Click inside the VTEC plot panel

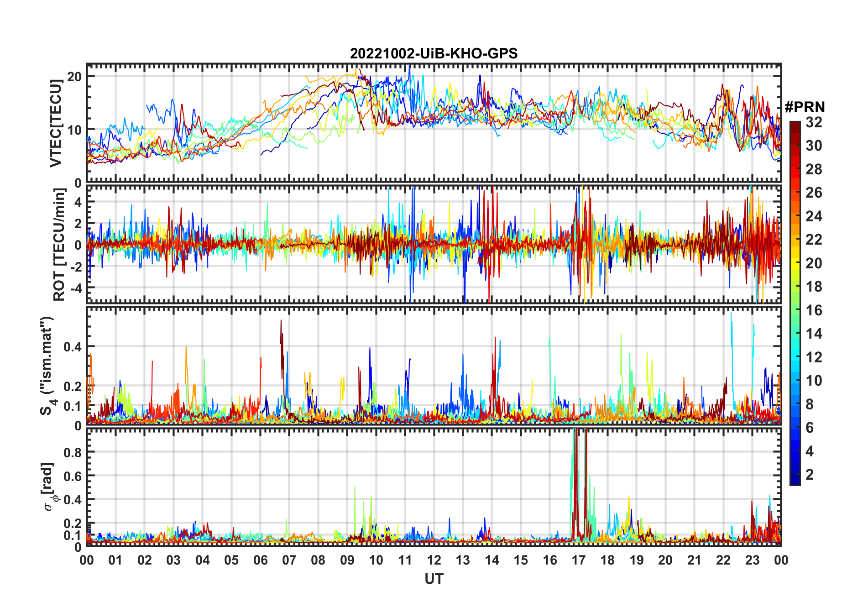434,123
